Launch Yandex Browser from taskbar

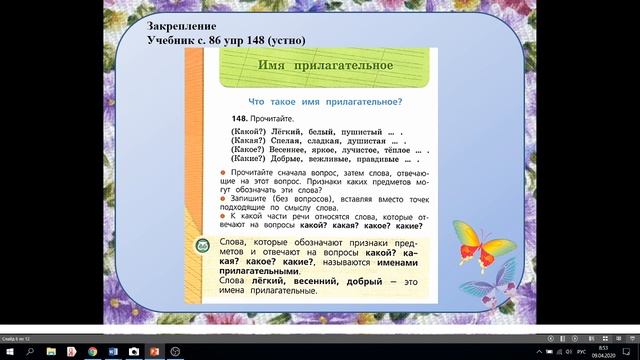[x=72, y=352]
